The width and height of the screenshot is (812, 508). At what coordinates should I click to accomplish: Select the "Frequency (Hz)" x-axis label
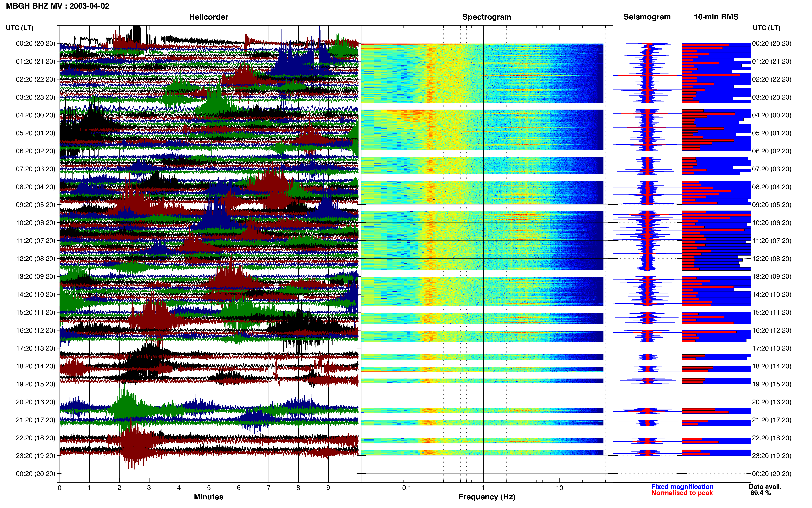pos(487,497)
